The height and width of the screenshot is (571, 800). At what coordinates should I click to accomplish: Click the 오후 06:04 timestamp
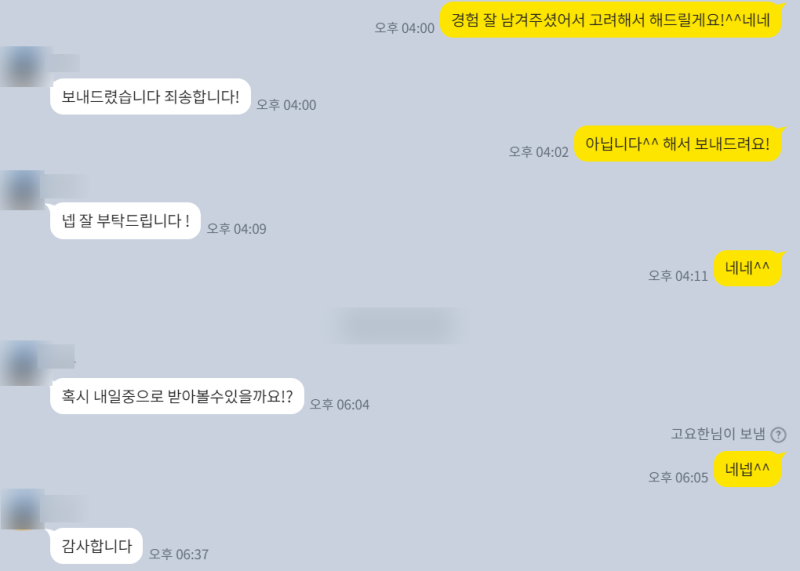[x=339, y=405]
